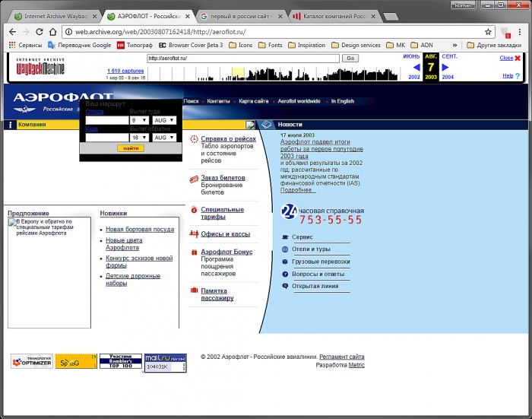Click the mail.ru rating counter badge
The image size is (532, 419).
click(x=166, y=363)
